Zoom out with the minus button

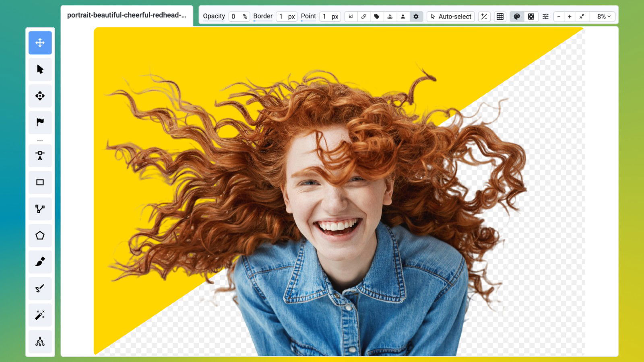click(559, 16)
